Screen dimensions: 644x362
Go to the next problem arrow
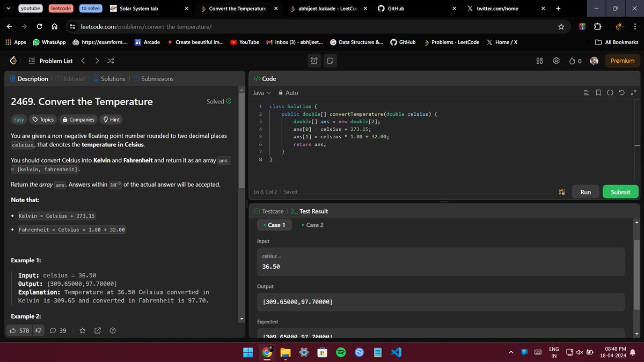[97, 61]
